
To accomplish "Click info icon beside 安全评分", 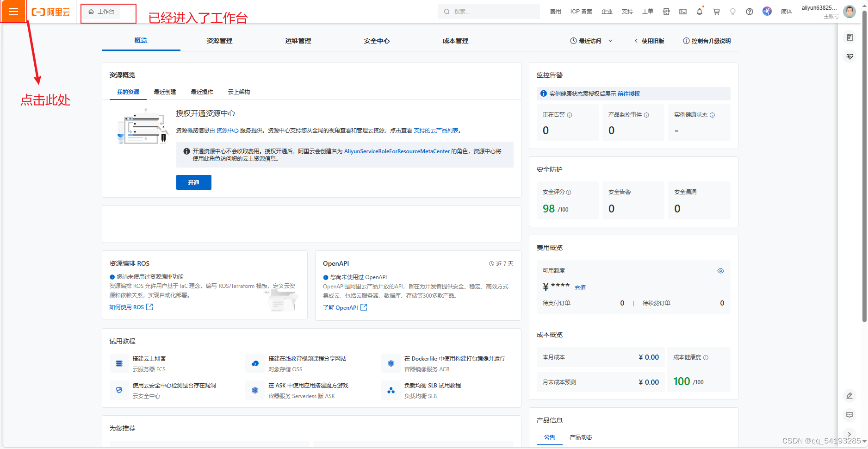I will [x=569, y=193].
